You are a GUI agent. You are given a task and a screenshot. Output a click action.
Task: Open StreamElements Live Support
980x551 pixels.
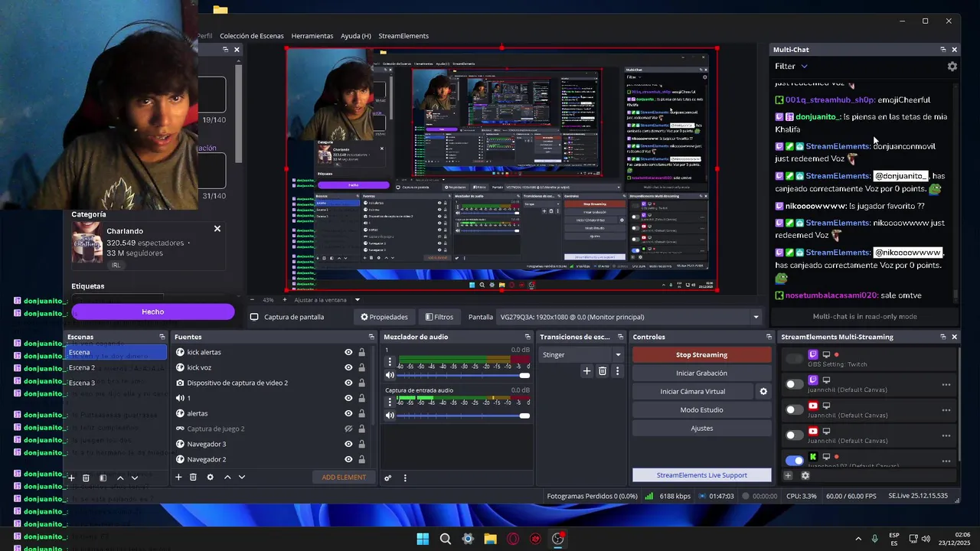click(702, 475)
